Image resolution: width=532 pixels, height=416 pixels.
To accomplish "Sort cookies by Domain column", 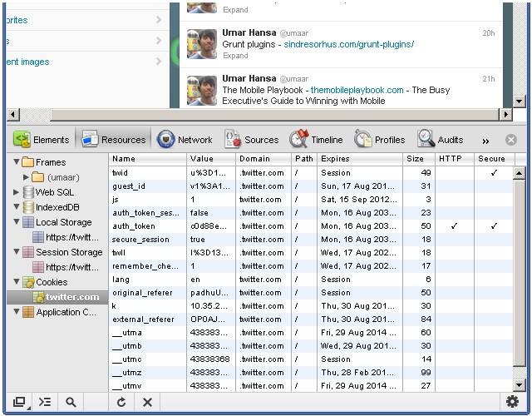I will pos(264,159).
